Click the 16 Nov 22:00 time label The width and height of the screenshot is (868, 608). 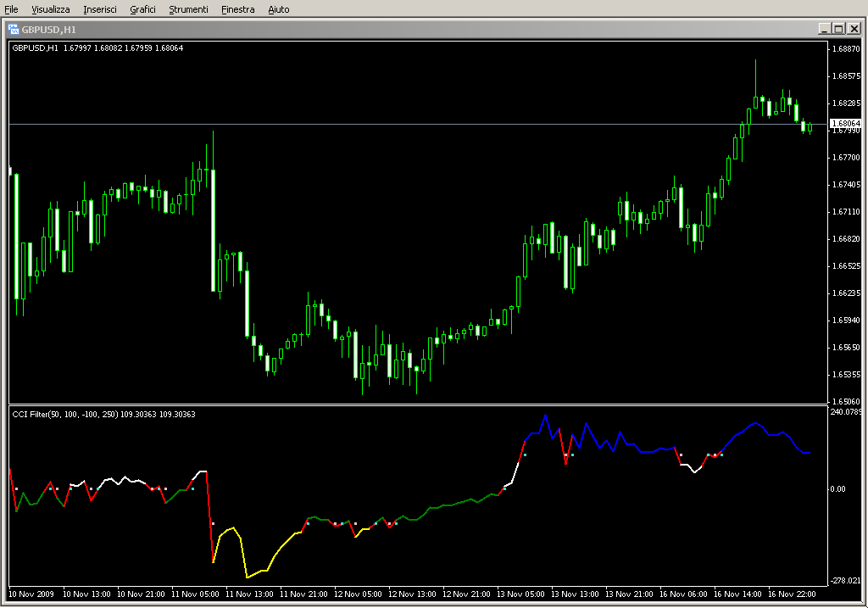click(x=792, y=594)
